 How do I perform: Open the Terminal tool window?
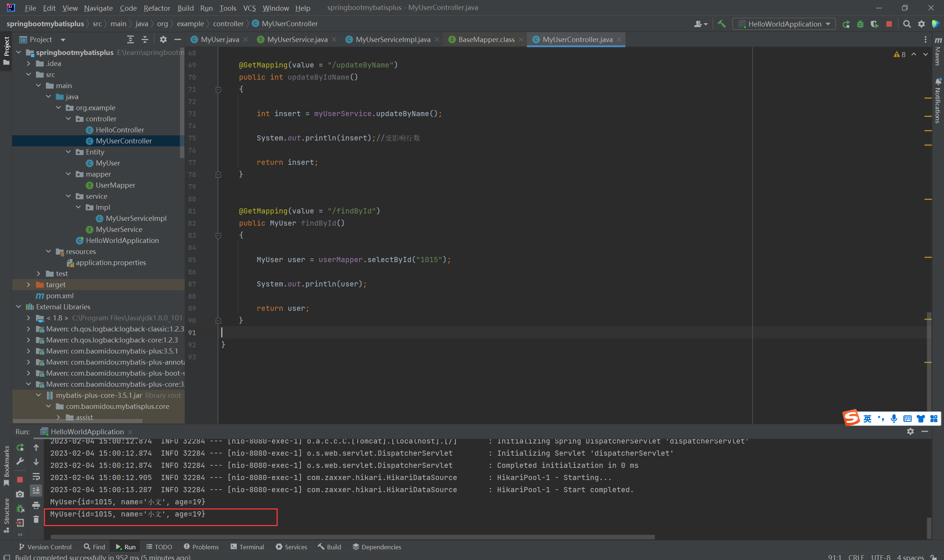click(247, 547)
